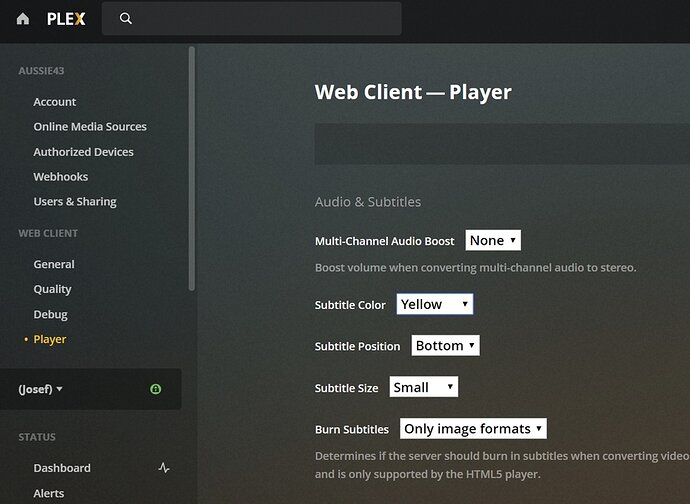The width and height of the screenshot is (690, 504).
Task: Expand the (Josef) server dropdown
Action: [x=40, y=389]
